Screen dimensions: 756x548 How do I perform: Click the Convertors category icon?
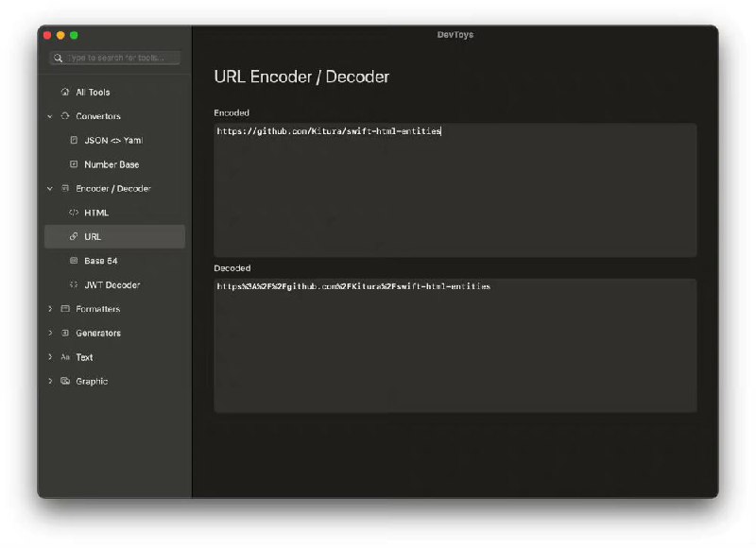(x=65, y=115)
